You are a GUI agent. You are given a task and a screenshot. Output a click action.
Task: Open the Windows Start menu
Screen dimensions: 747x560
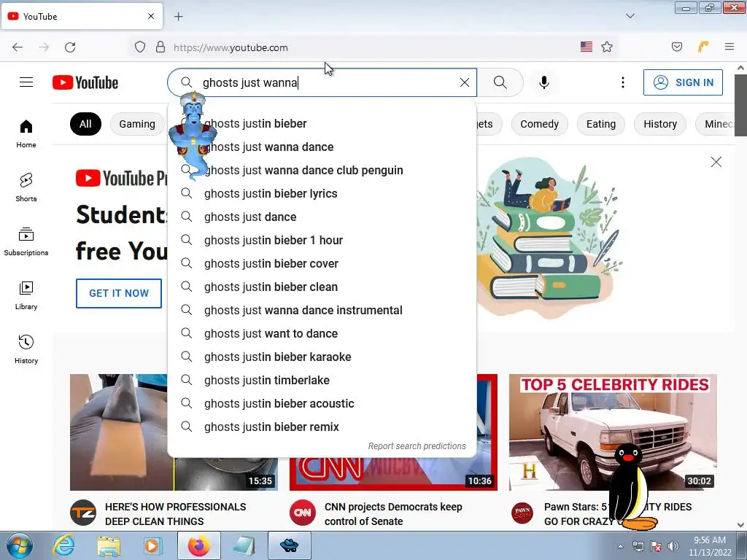point(19,545)
